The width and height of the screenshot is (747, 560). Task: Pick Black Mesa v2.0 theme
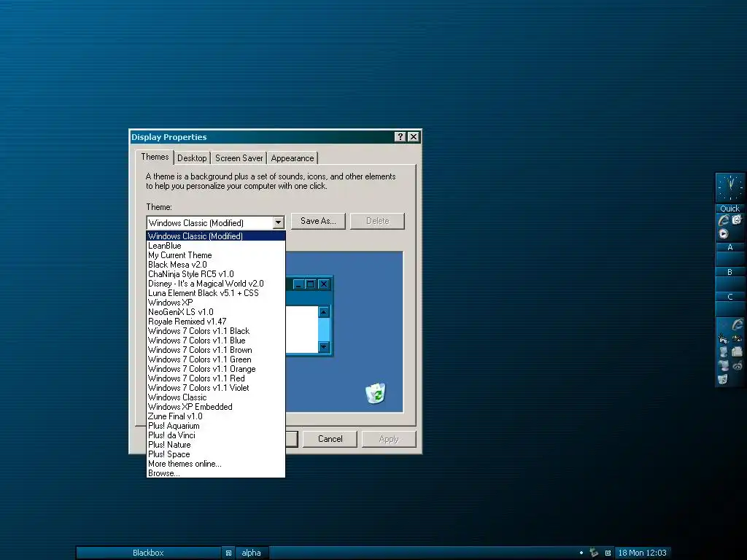pyautogui.click(x=216, y=265)
